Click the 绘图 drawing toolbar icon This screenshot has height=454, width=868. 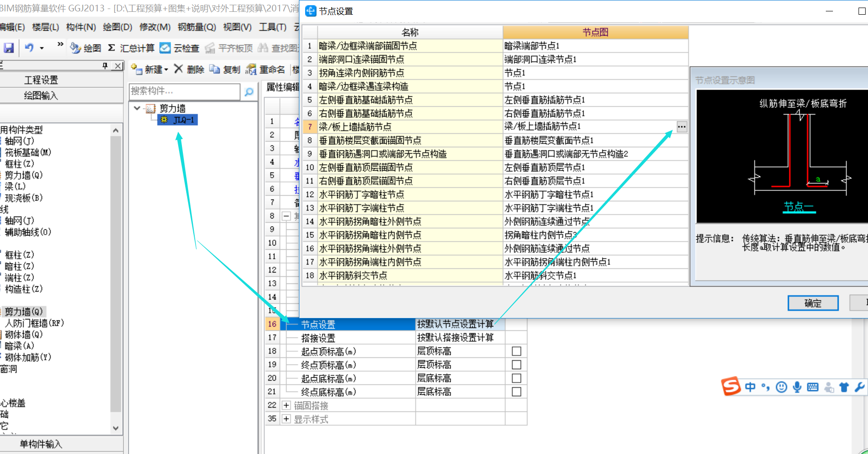pos(75,48)
